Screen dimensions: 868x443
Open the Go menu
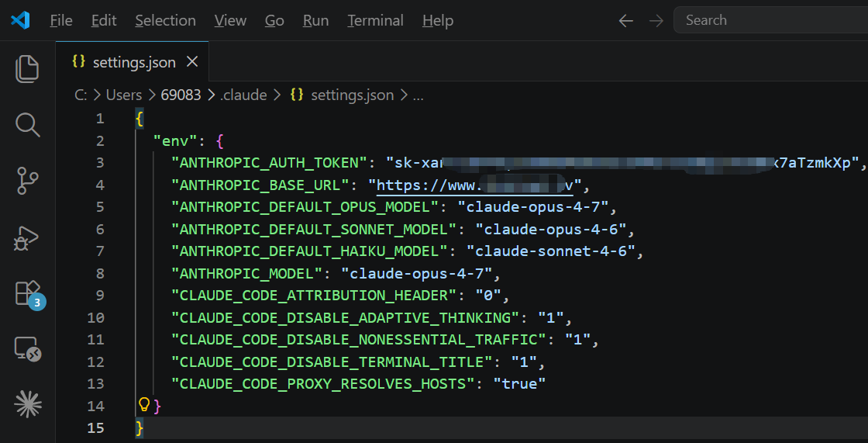pos(274,20)
